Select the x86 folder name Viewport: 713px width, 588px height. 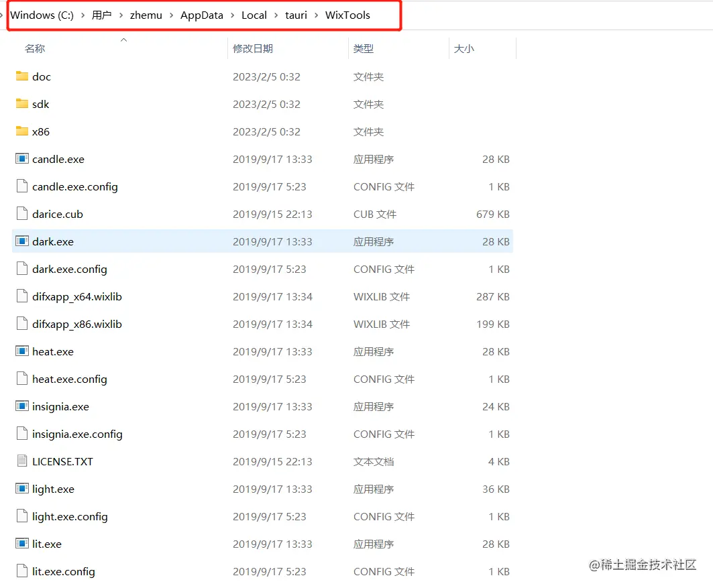pyautogui.click(x=41, y=132)
